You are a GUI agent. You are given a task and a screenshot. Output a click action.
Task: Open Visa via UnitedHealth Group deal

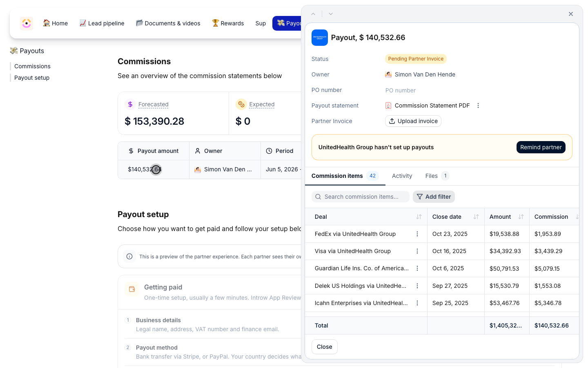point(353,251)
